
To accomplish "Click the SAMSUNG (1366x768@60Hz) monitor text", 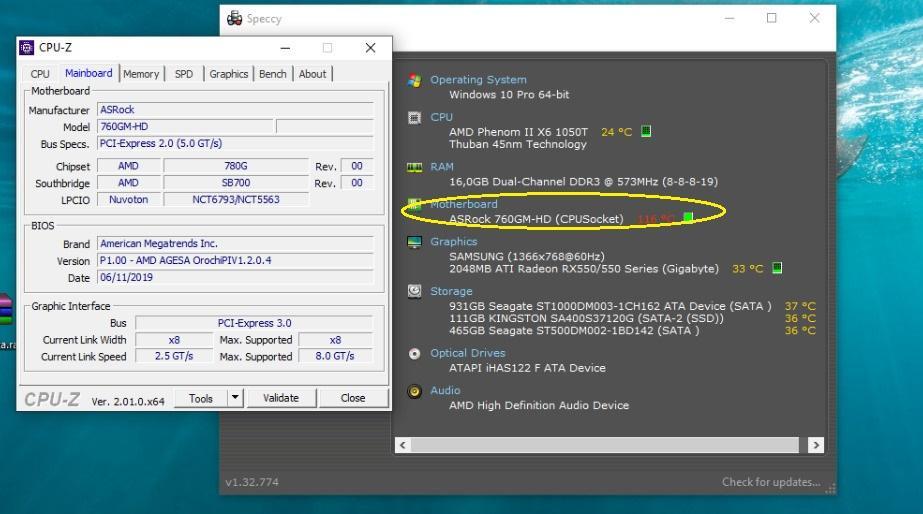I will pyautogui.click(x=527, y=257).
